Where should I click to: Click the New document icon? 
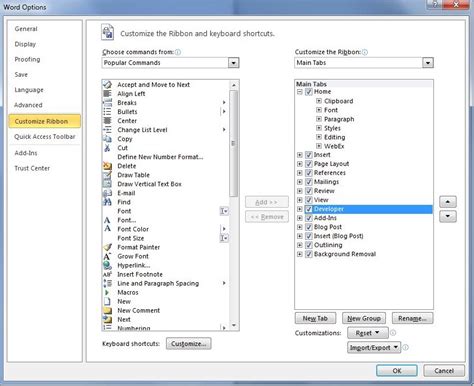point(107,301)
